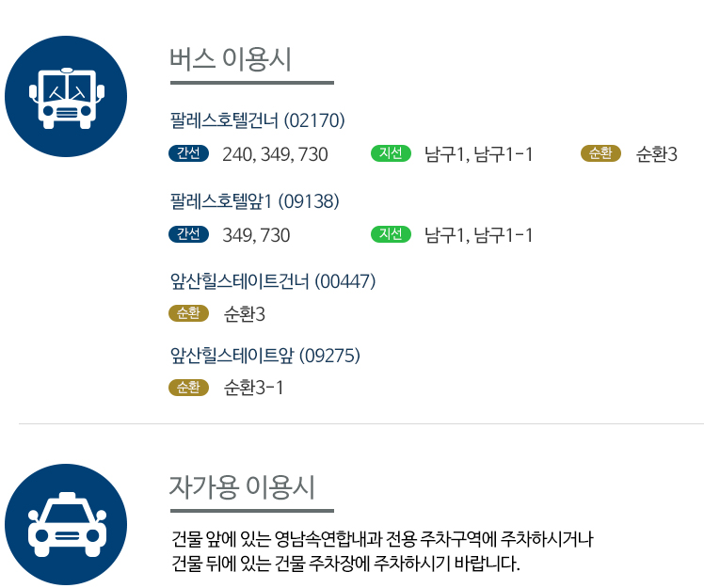This screenshot has height=588, width=704.
Task: Click the 순환 badge beside 순환3-1
Action: (x=188, y=387)
